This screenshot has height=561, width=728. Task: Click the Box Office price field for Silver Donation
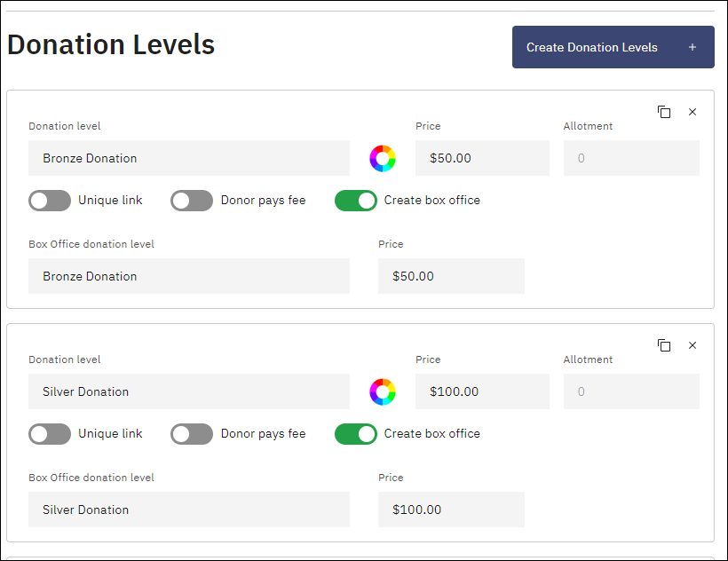coord(451,510)
